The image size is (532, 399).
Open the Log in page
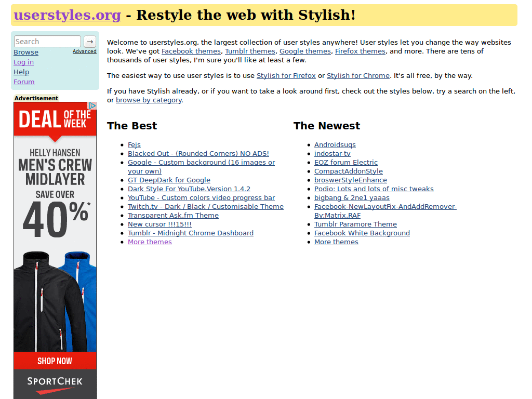point(23,62)
